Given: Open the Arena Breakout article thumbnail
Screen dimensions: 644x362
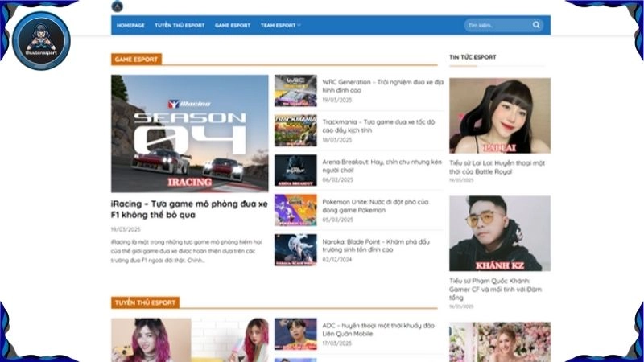Looking at the screenshot, I should [295, 170].
